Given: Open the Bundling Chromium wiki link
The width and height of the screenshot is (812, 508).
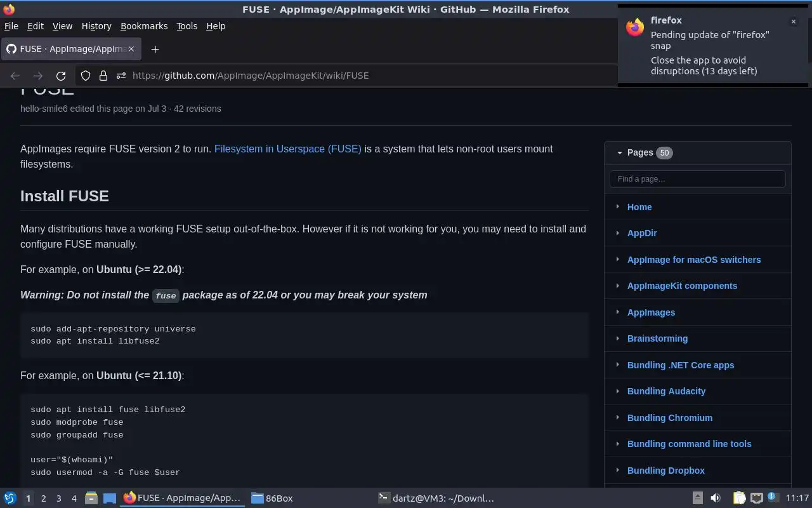Looking at the screenshot, I should click(x=670, y=418).
